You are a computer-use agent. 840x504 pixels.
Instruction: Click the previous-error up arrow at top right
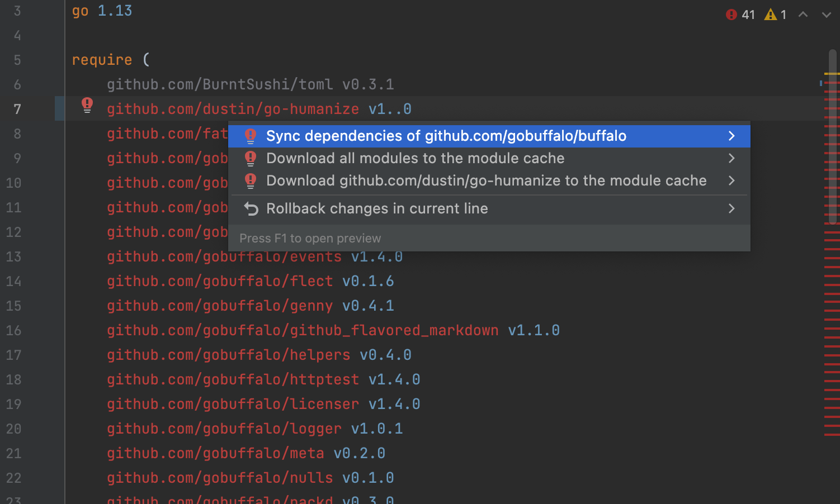click(803, 15)
